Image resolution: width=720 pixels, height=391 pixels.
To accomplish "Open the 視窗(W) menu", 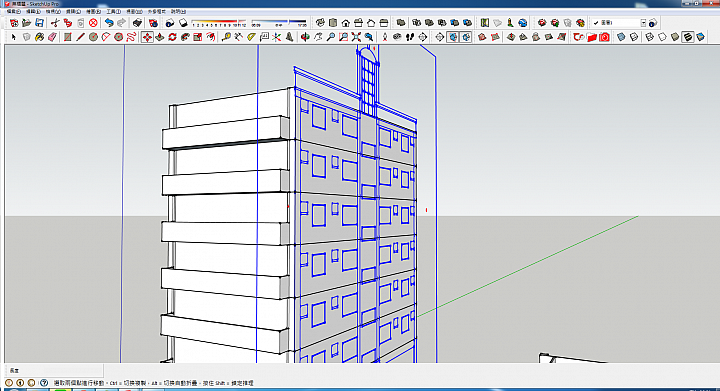I will (x=134, y=11).
